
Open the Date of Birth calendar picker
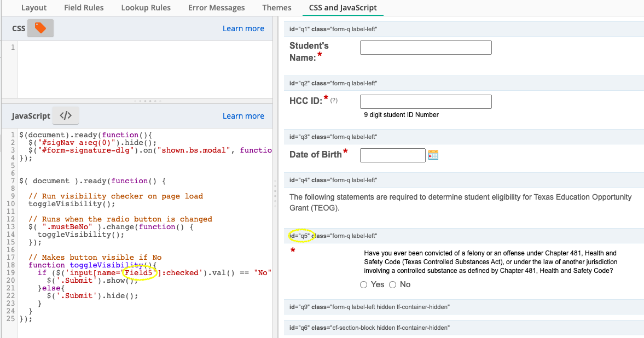point(433,155)
